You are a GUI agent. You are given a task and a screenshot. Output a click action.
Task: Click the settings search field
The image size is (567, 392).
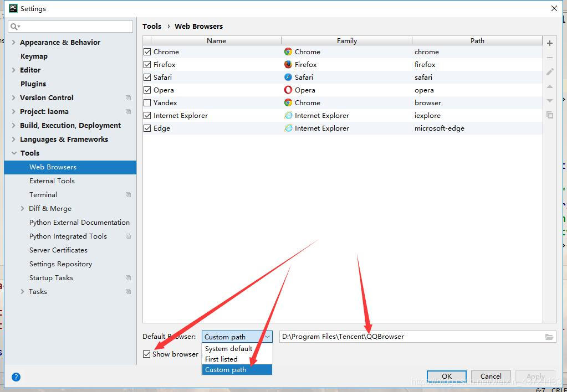pos(70,27)
